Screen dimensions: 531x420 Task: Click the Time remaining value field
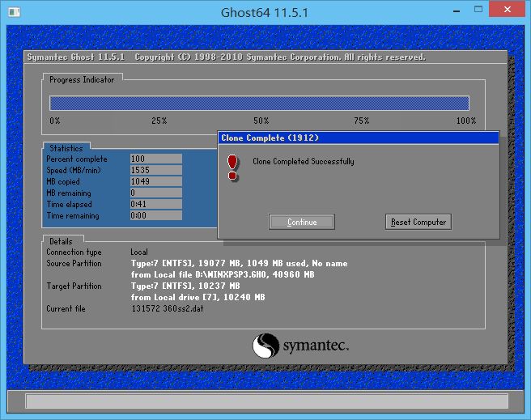[x=155, y=216]
